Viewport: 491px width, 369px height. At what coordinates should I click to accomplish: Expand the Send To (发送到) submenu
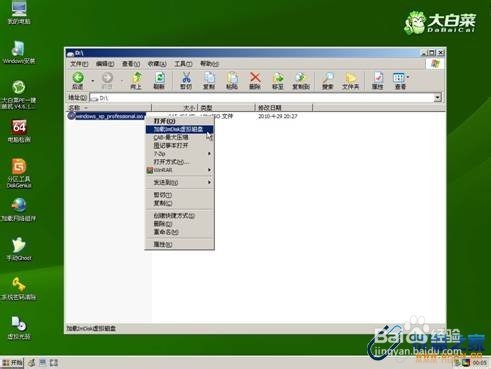pos(179,182)
